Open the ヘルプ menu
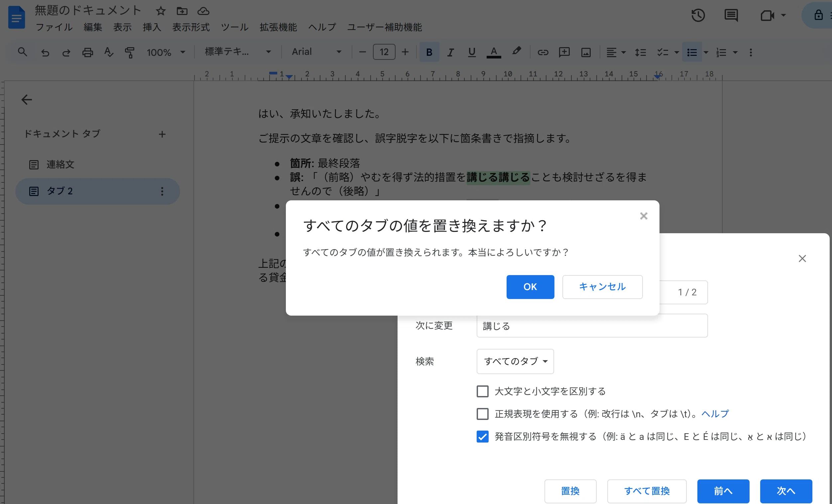 (x=322, y=27)
